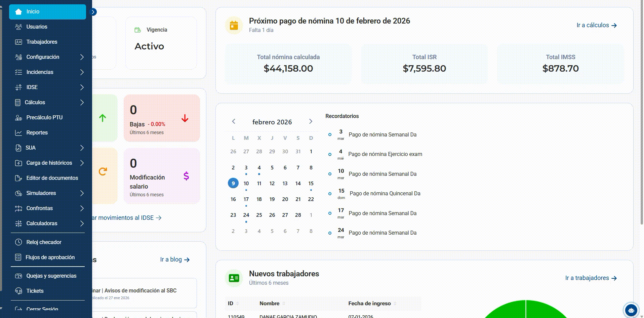Click the Total nómina calculada amount
This screenshot has height=318, width=644.
[288, 69]
